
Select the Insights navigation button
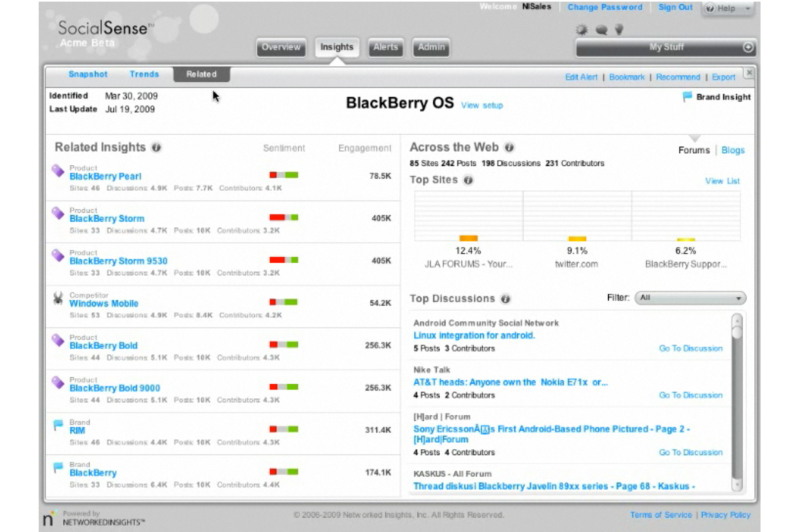[337, 47]
